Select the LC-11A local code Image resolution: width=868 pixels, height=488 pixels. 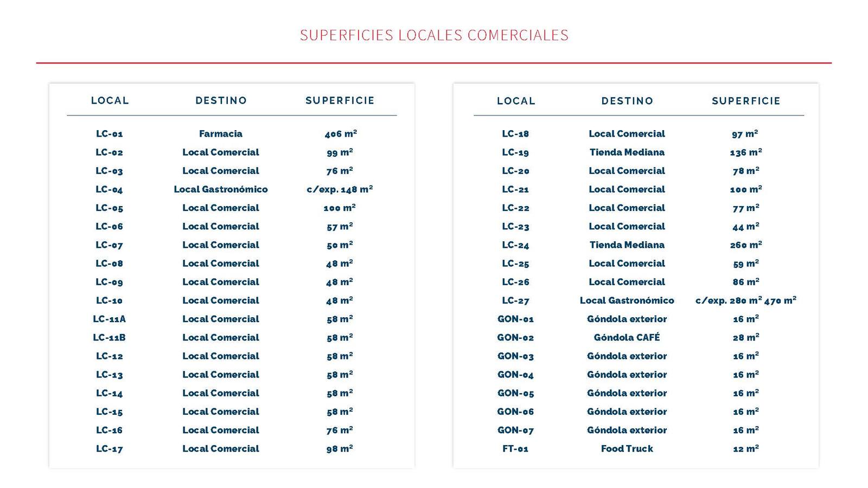110,319
